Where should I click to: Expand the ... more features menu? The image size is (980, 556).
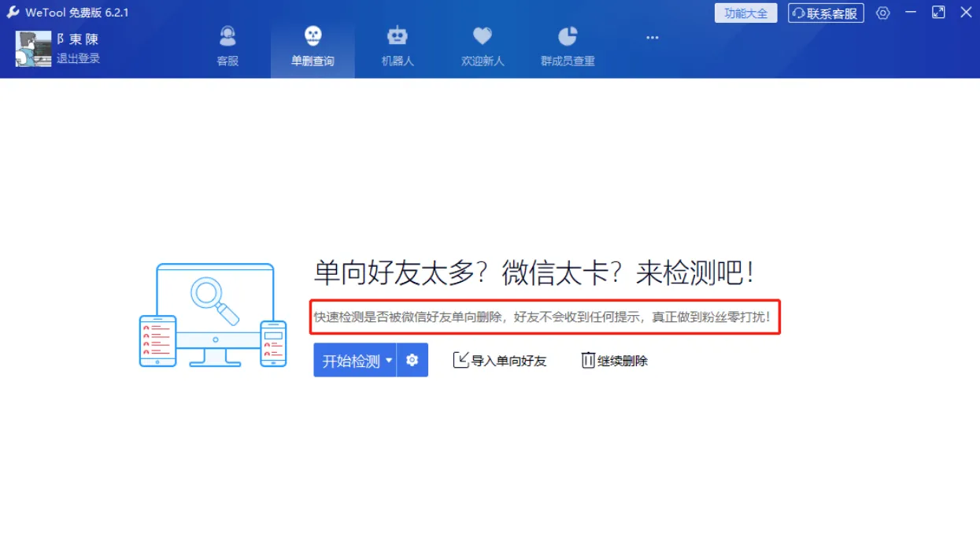tap(652, 37)
